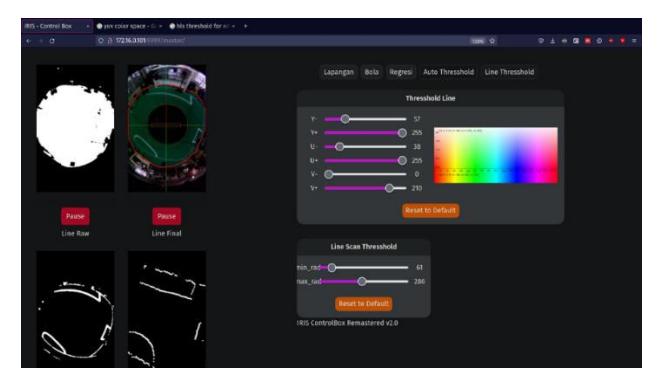Open the hls threshold browser tab
This screenshot has width=657, height=377.
tap(203, 26)
